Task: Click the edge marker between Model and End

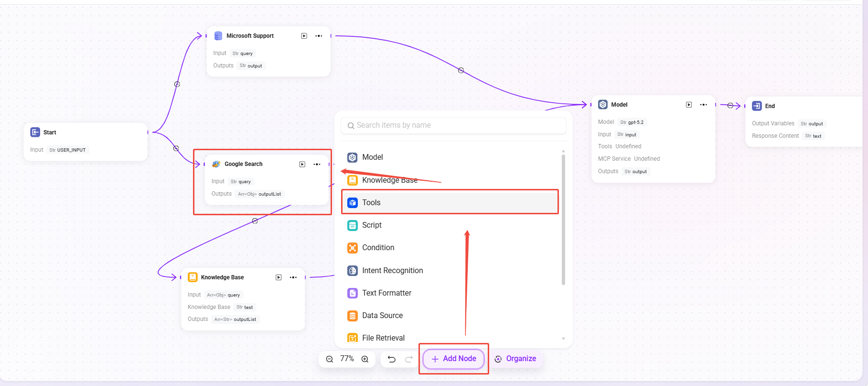Action: pos(730,105)
